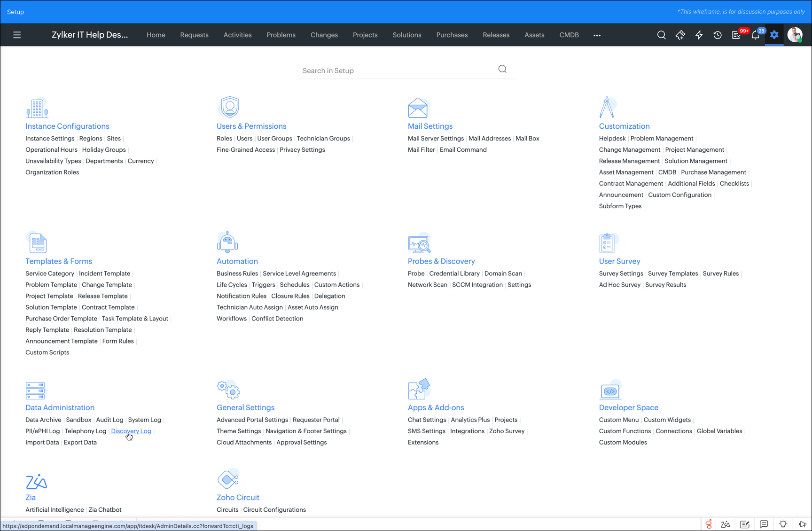
Task: Click the Developer Space code icon
Action: [610, 390]
